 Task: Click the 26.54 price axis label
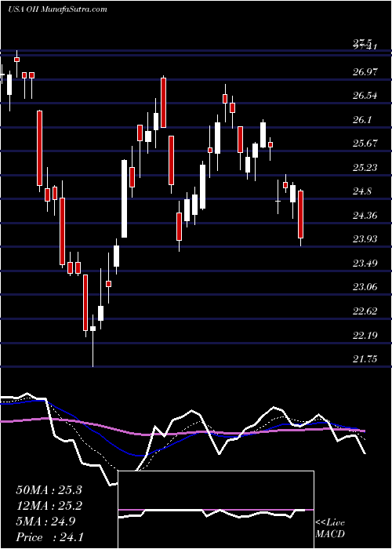365,96
